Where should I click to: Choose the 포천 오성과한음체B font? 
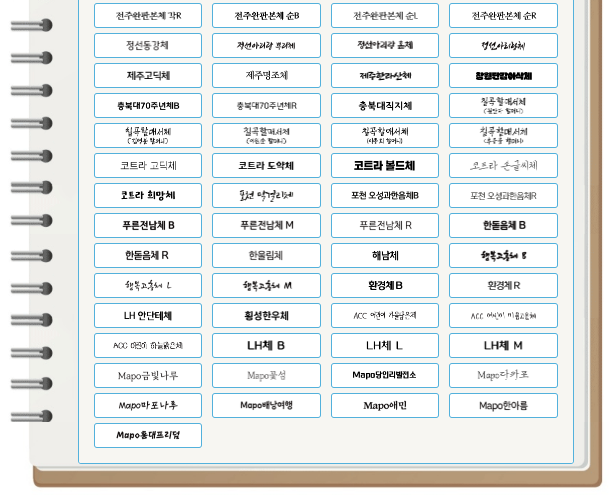(x=385, y=195)
